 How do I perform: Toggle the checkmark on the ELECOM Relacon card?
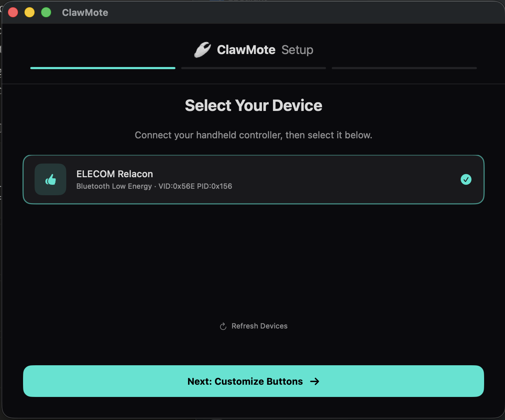coord(466,179)
